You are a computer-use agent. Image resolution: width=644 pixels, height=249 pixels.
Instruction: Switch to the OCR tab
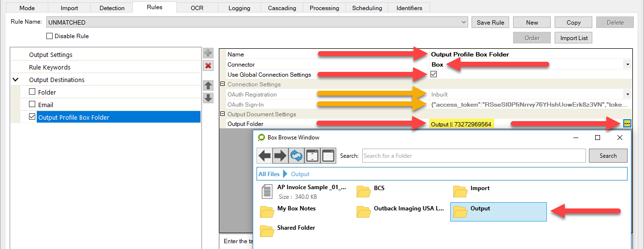pos(197,8)
